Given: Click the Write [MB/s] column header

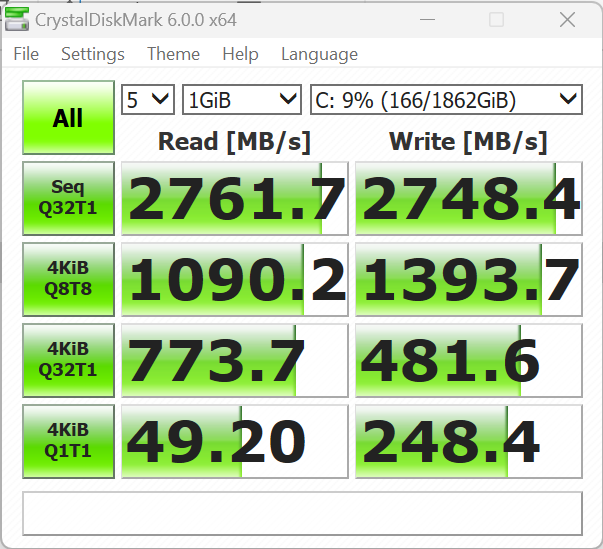Looking at the screenshot, I should click(468, 142).
